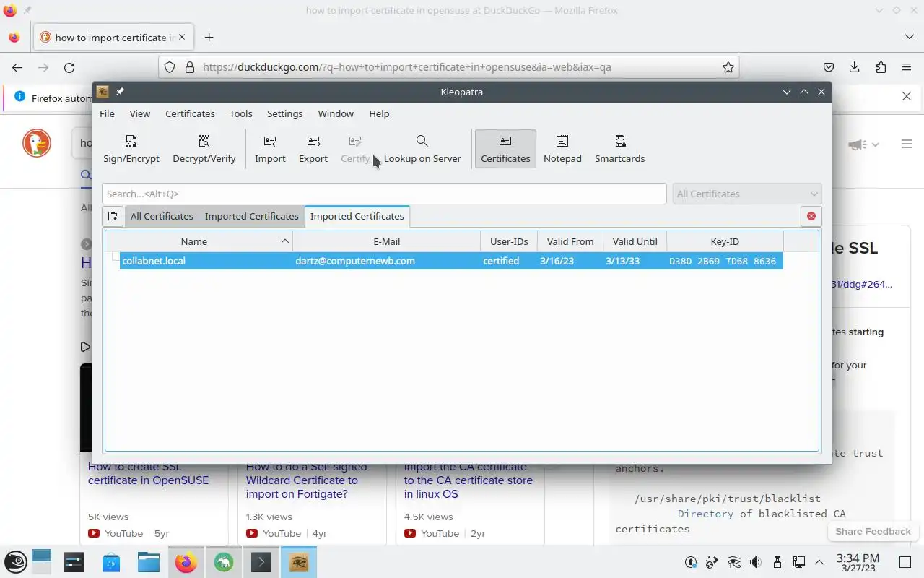
Task: Open the Discover software store taskbar icon
Action: 110,562
